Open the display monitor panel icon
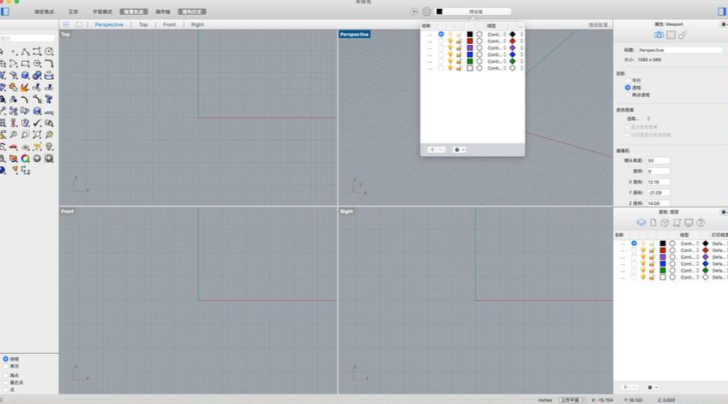Viewport: 728px width, 404px height. click(689, 222)
